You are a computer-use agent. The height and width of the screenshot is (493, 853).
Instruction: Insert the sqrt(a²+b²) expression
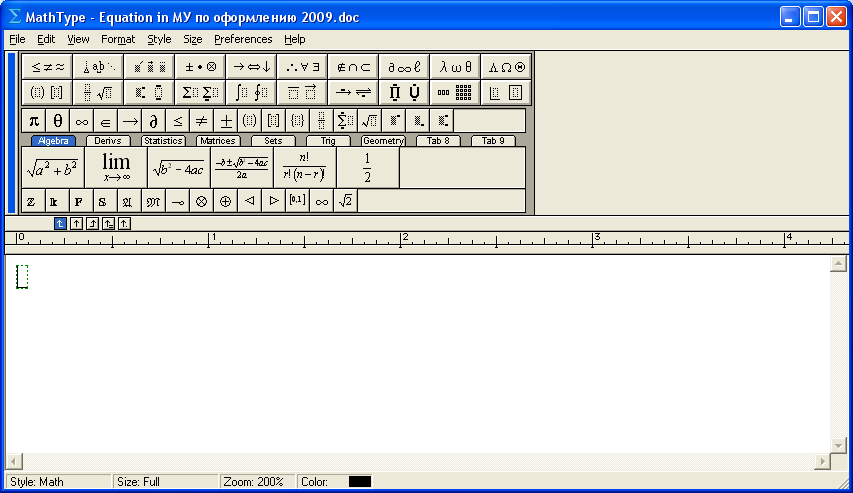coord(53,168)
